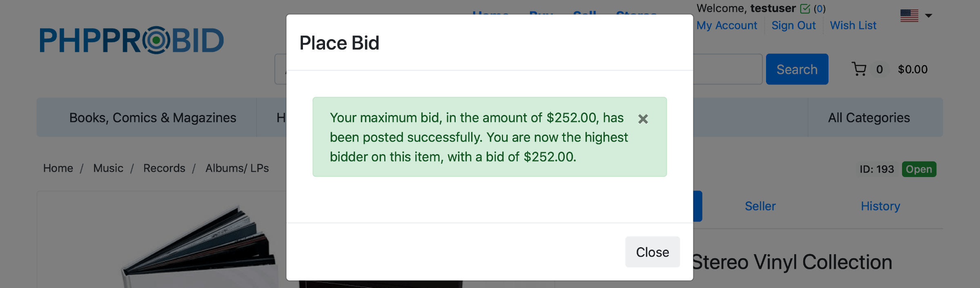This screenshot has width=980, height=288.
Task: Open the Wish List
Action: click(853, 25)
